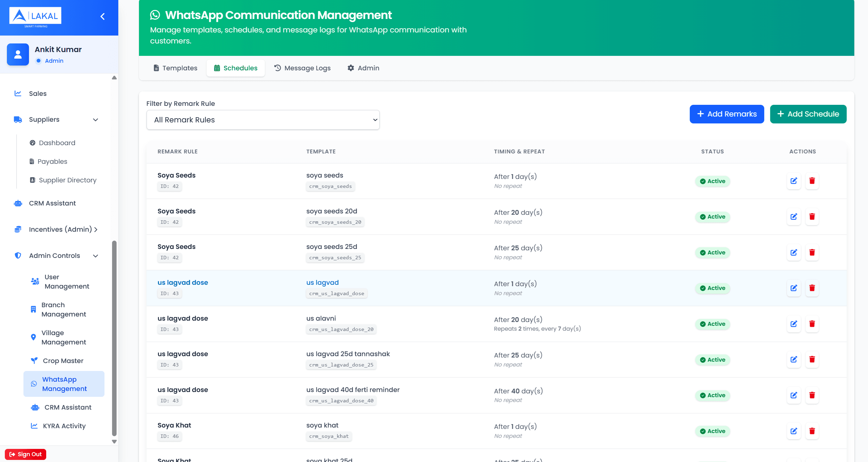Open User Management
Viewport: 868px width, 462px height.
[64, 282]
